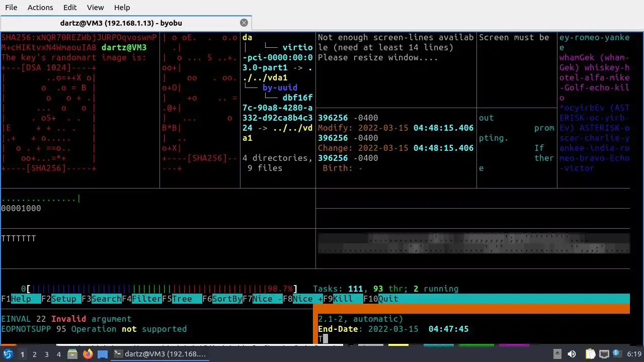644x362 pixels.
Task: Click the htop CPU usage meter bar
Action: [159, 289]
